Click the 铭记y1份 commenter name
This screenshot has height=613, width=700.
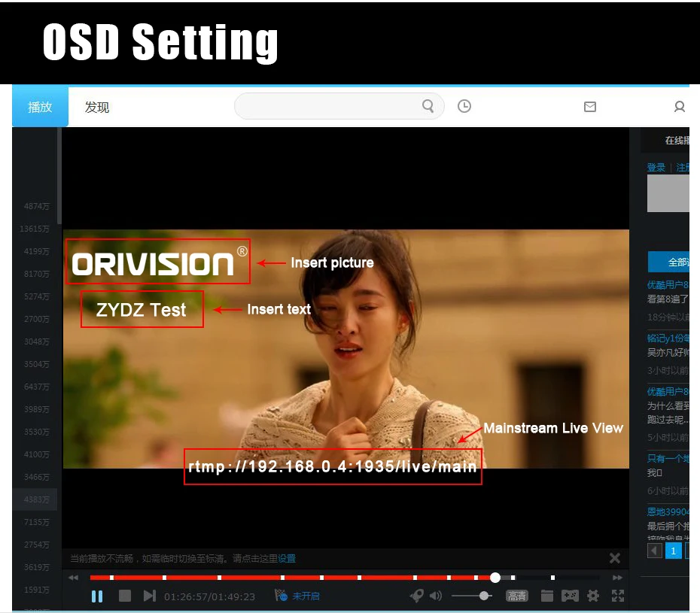(x=668, y=338)
